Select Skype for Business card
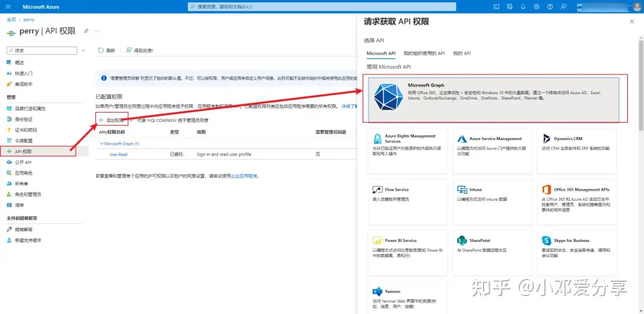The width and height of the screenshot is (644, 314). tap(577, 253)
